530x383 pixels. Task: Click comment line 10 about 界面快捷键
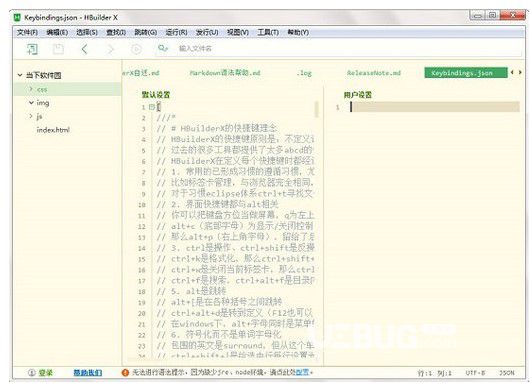[x=218, y=204]
